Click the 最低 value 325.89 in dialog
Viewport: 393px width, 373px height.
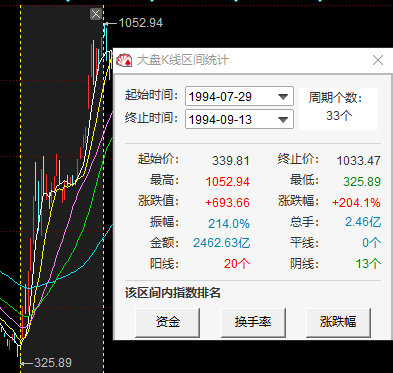point(362,182)
